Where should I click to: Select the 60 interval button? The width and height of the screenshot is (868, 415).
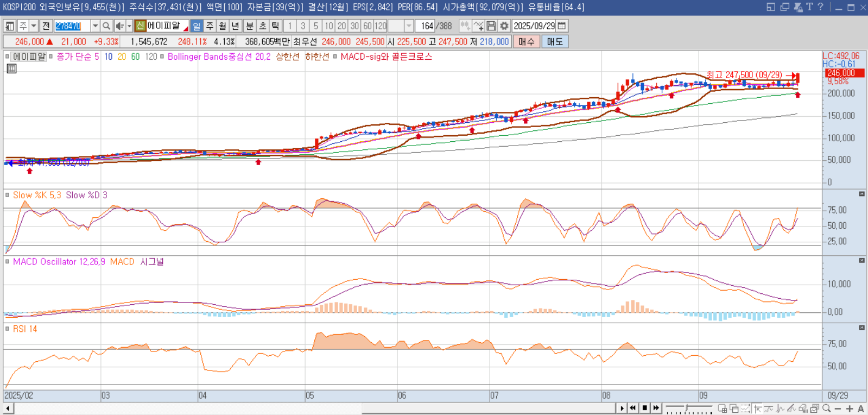(x=368, y=26)
